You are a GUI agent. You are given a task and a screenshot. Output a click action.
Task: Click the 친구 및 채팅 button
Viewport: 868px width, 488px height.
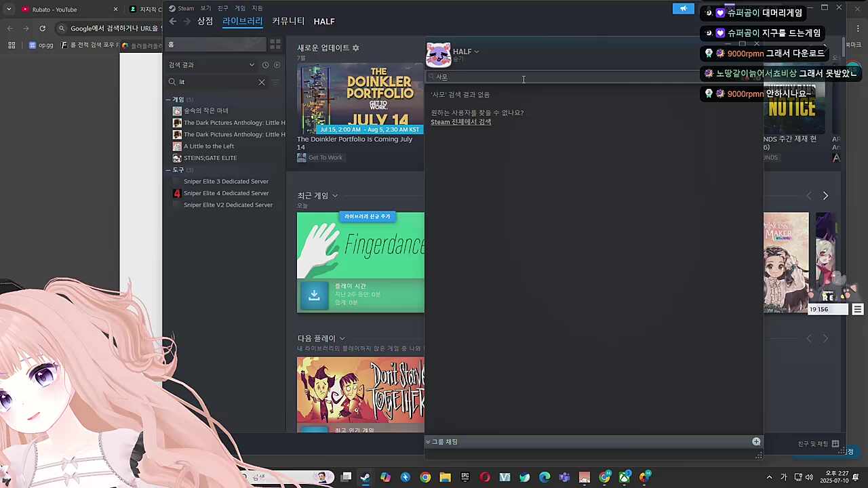pos(818,444)
